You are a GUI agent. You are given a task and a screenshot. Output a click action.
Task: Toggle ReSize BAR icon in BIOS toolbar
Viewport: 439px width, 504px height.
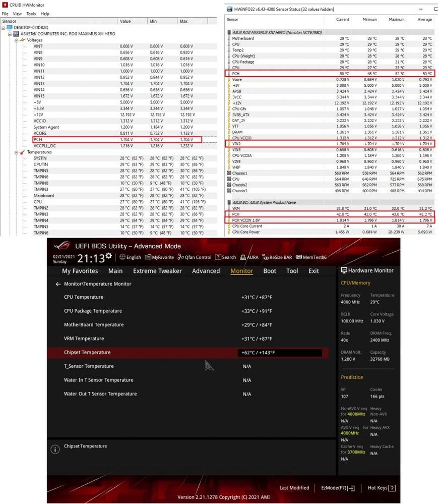pos(265,257)
